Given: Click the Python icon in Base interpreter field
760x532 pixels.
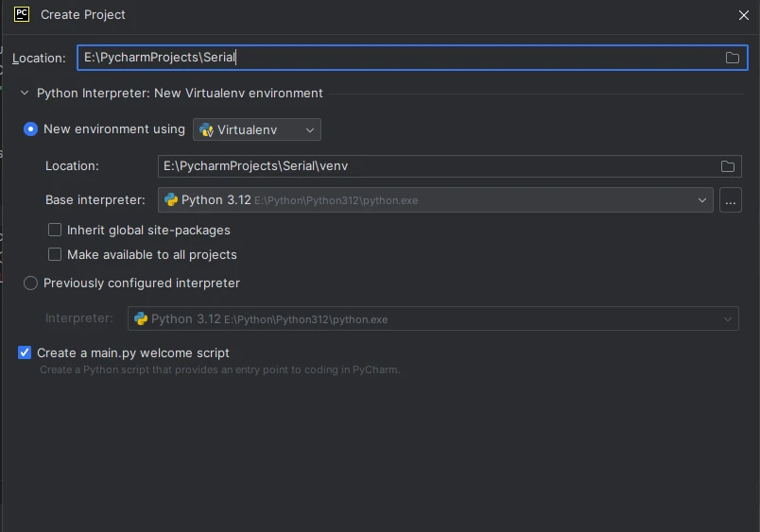Looking at the screenshot, I should 171,199.
